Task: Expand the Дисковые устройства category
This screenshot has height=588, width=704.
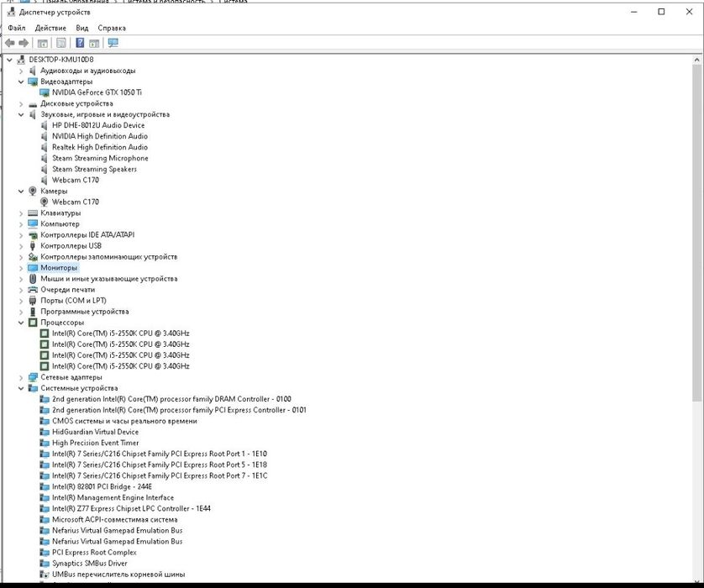Action: coord(21,103)
